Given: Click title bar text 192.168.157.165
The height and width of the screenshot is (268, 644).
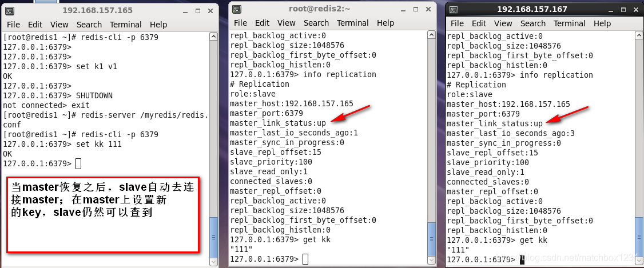Looking at the screenshot, I should [98, 11].
